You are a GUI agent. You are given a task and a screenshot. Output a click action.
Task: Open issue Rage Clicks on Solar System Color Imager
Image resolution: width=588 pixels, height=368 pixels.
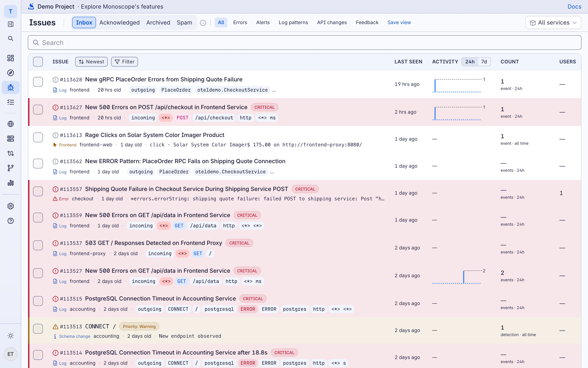155,135
